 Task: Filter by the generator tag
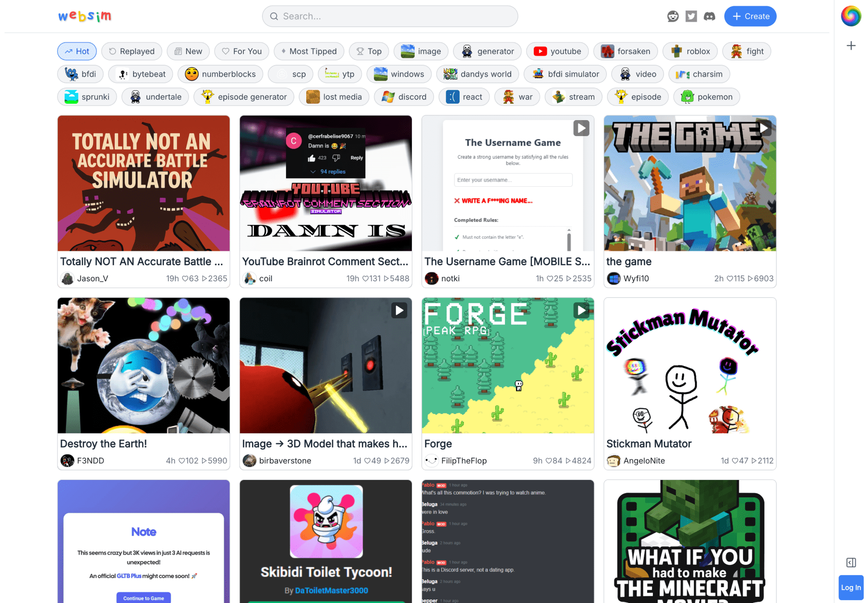click(488, 51)
